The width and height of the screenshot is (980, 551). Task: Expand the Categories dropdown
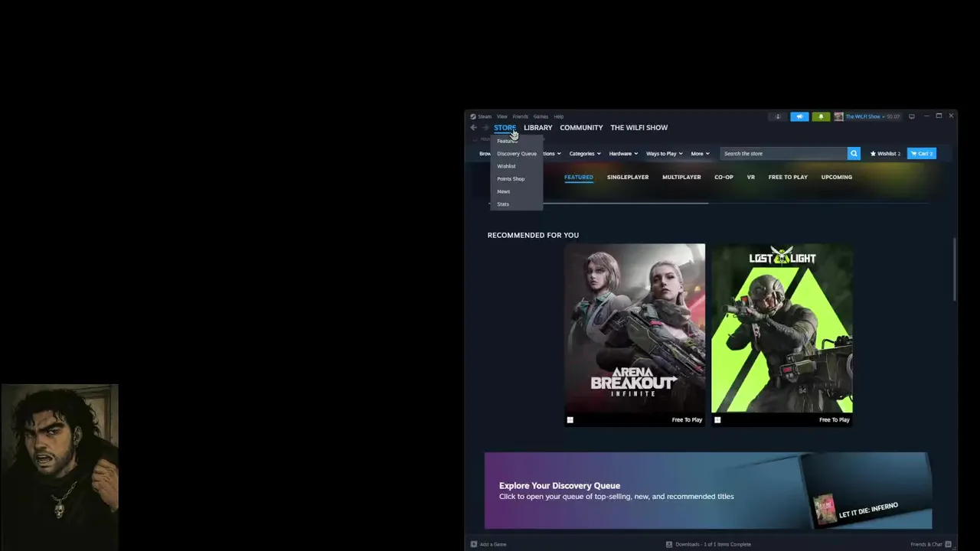(584, 154)
